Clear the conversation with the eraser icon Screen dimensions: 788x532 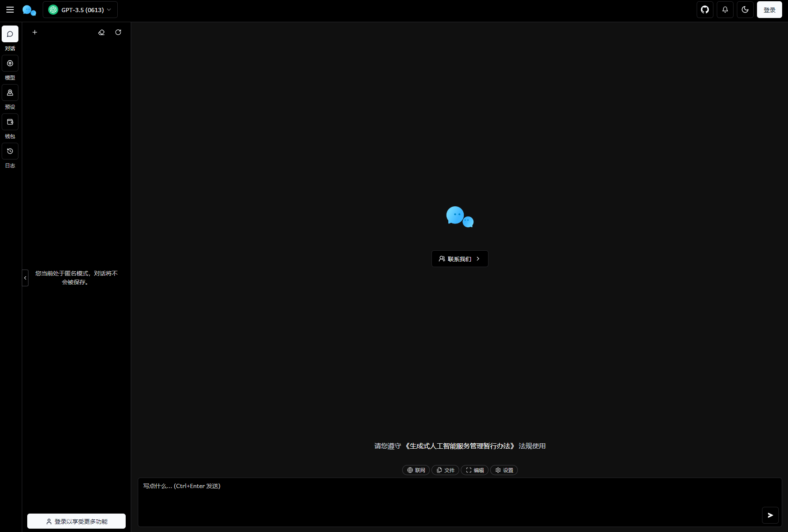101,32
